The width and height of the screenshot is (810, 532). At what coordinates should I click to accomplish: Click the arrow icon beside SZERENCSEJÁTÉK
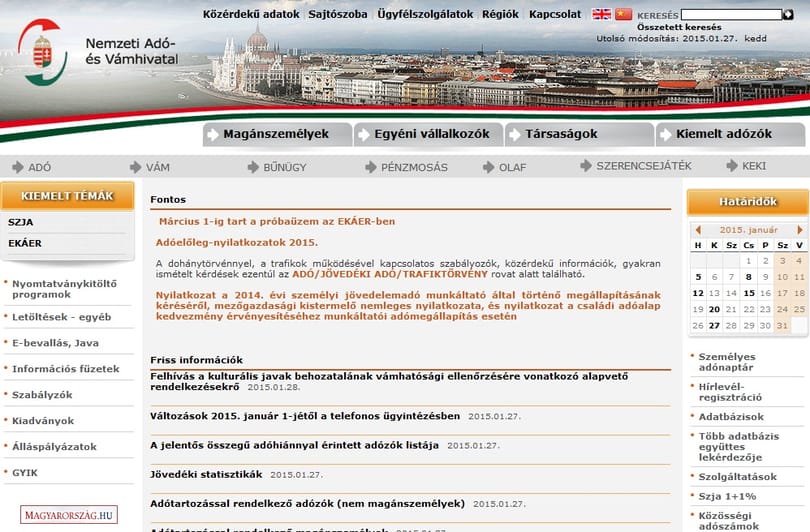pyautogui.click(x=586, y=166)
